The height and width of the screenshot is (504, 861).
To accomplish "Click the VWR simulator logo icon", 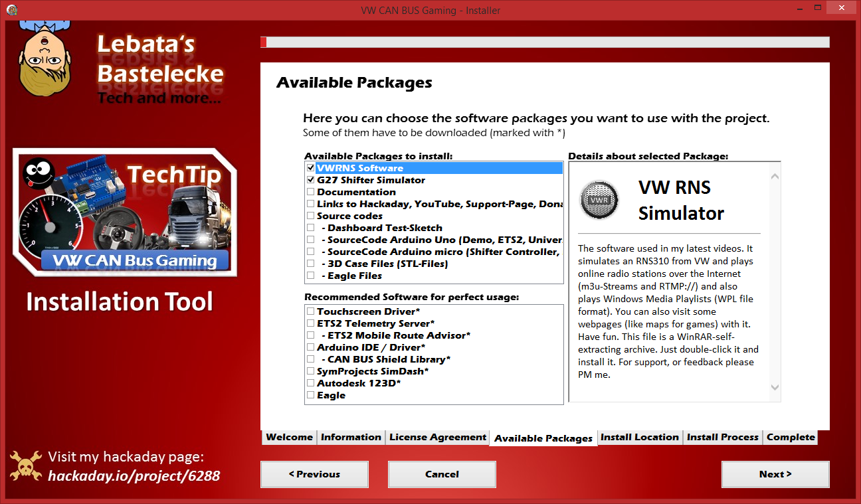I will click(599, 200).
